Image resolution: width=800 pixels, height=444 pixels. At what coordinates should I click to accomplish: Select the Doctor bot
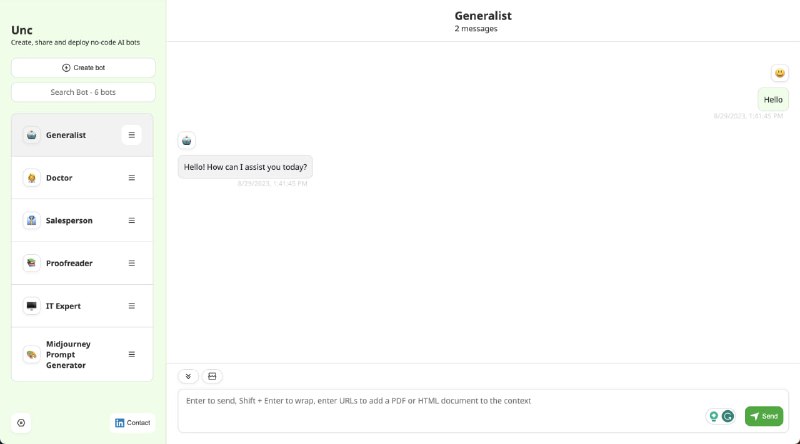coord(82,178)
